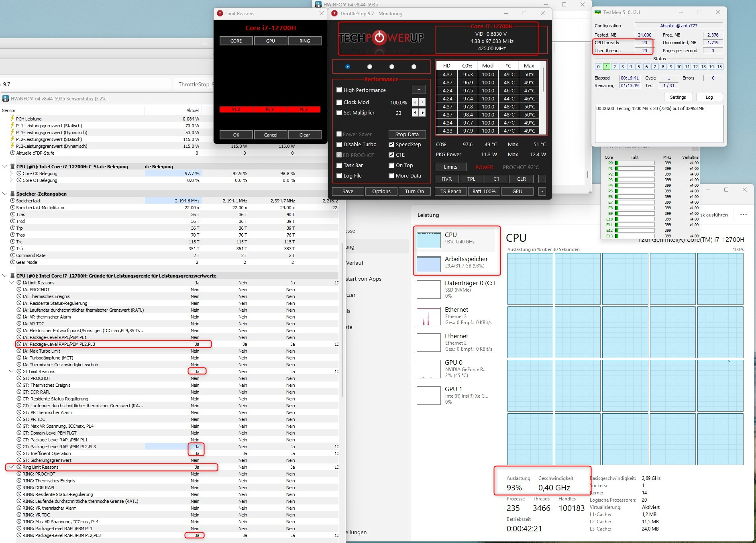The height and width of the screenshot is (543, 756).
Task: Click the sensor icon beside IA: Max Turbo Limit
Action: [x=19, y=351]
